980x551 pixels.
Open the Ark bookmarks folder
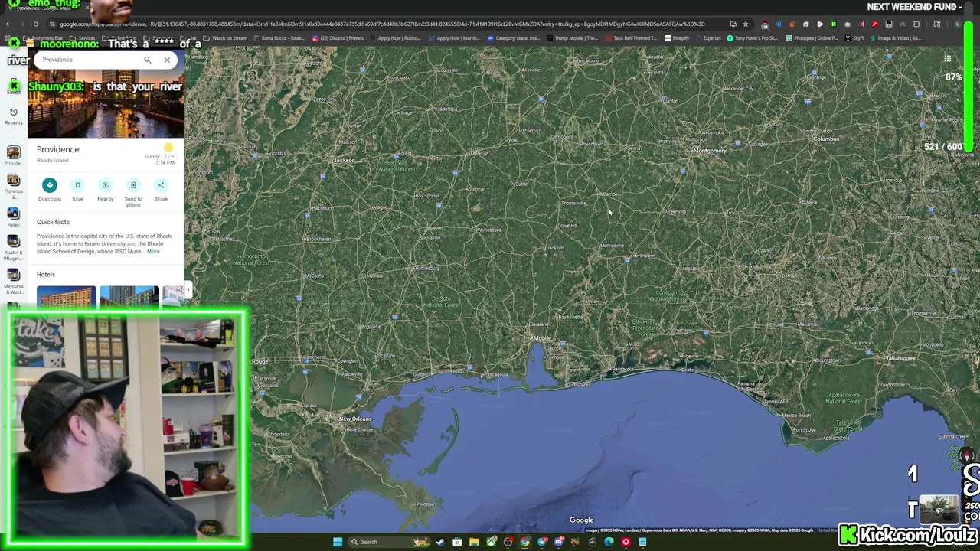click(x=189, y=38)
